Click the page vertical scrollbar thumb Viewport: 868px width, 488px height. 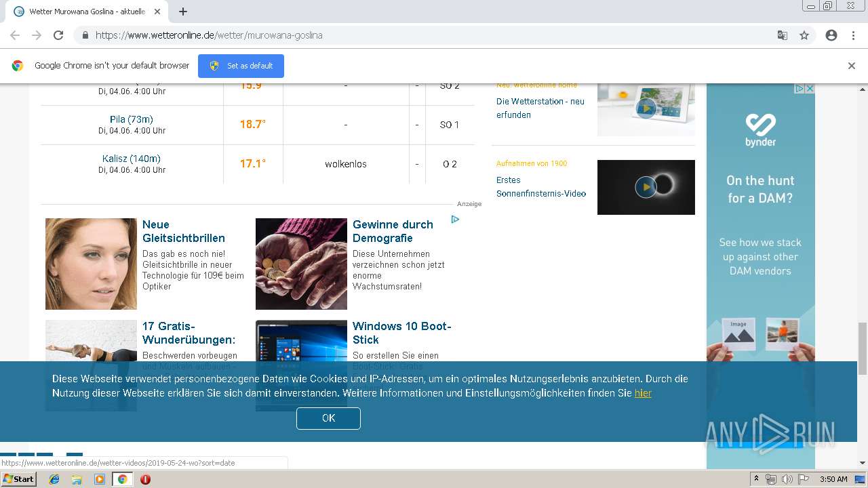coord(863,348)
